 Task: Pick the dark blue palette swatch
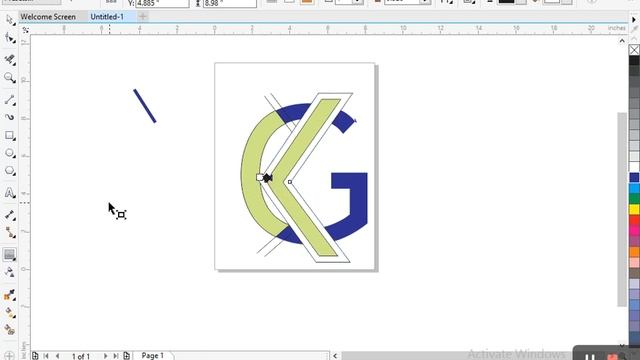coord(634,177)
